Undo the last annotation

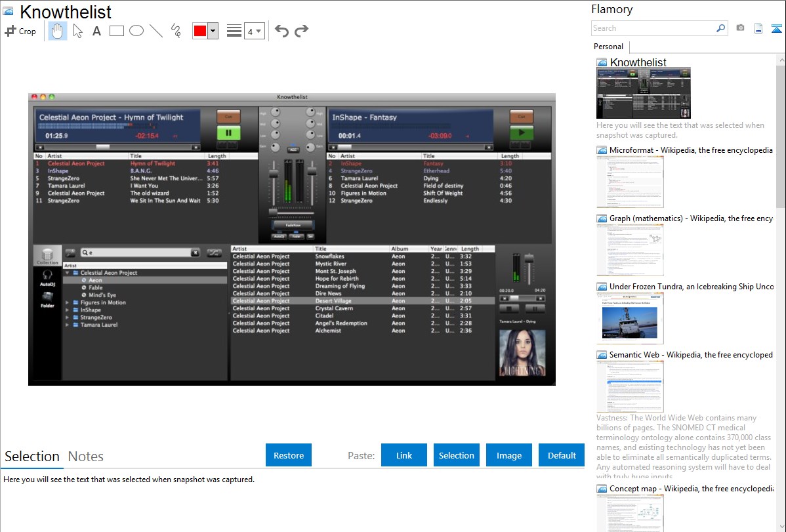tap(281, 31)
